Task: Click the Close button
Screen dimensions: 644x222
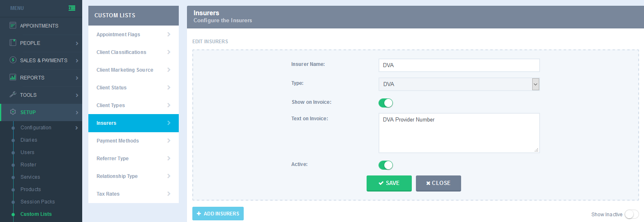Action: tap(439, 183)
